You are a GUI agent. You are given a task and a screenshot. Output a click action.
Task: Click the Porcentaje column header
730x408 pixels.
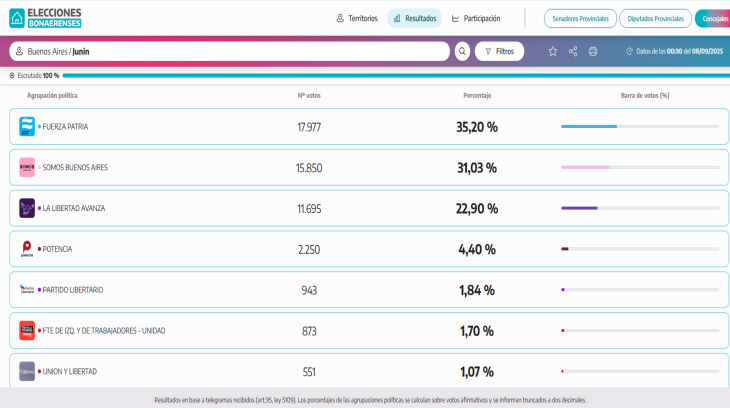(477, 95)
